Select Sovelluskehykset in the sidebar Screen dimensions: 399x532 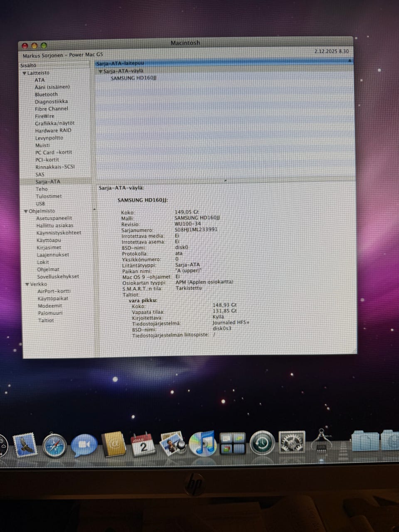click(58, 277)
